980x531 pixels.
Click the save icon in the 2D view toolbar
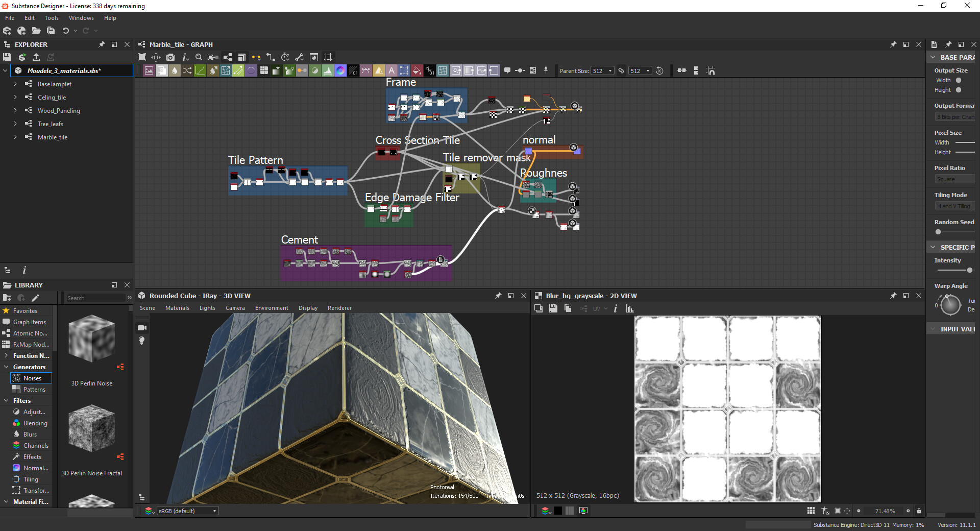pyautogui.click(x=553, y=309)
